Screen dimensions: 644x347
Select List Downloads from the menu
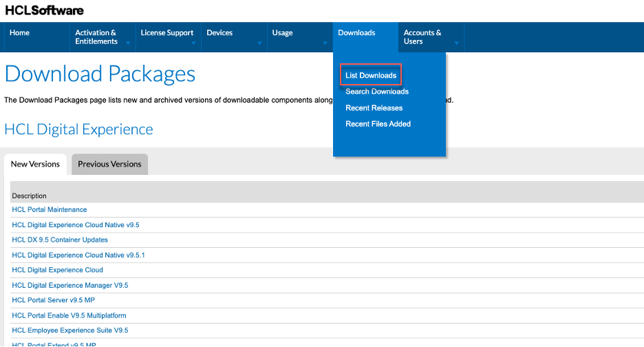(370, 75)
